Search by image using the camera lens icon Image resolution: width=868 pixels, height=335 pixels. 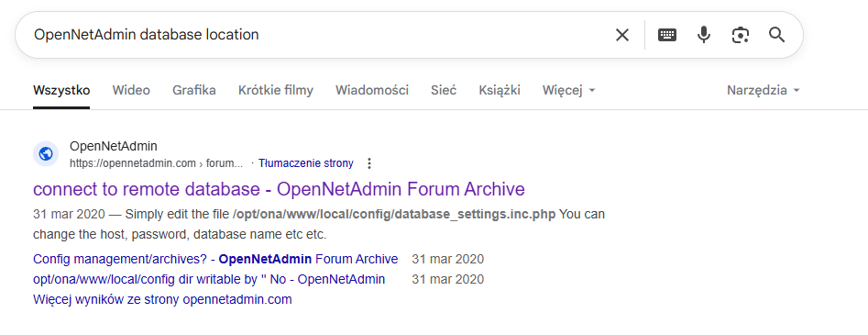[x=740, y=35]
